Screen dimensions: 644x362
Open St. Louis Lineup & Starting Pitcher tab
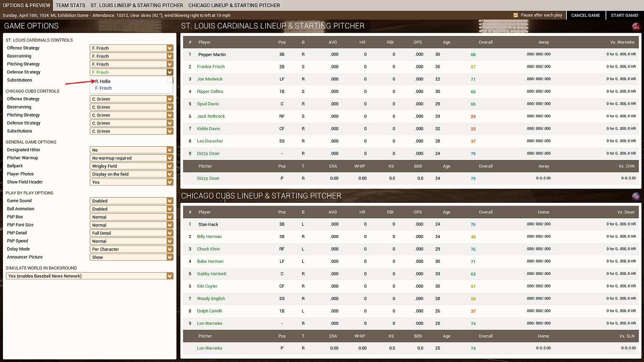[137, 5]
